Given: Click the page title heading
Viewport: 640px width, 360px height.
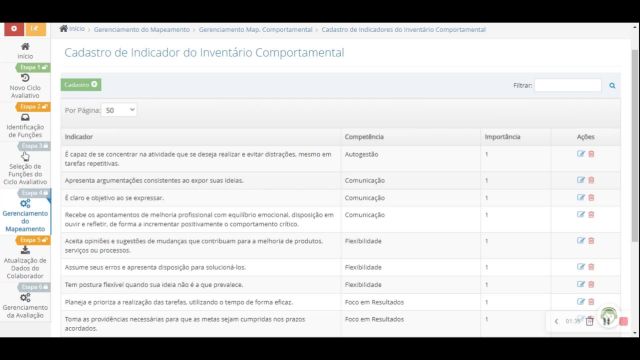Looking at the screenshot, I should point(204,53).
